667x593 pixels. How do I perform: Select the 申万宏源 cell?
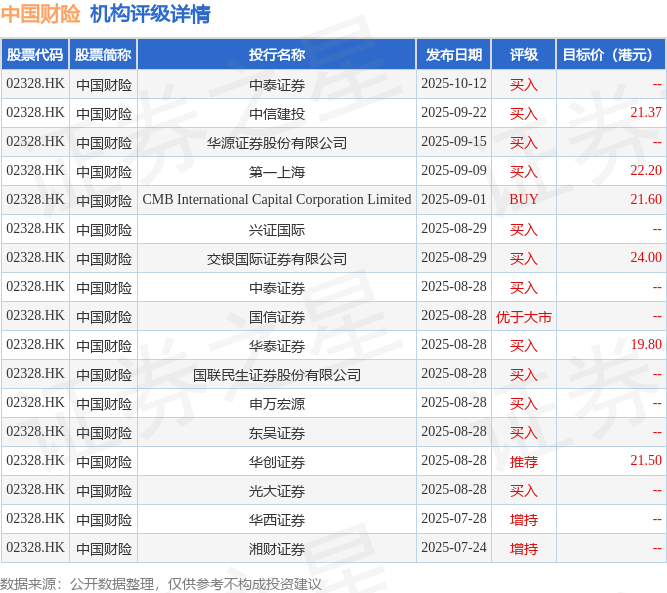[276, 403]
